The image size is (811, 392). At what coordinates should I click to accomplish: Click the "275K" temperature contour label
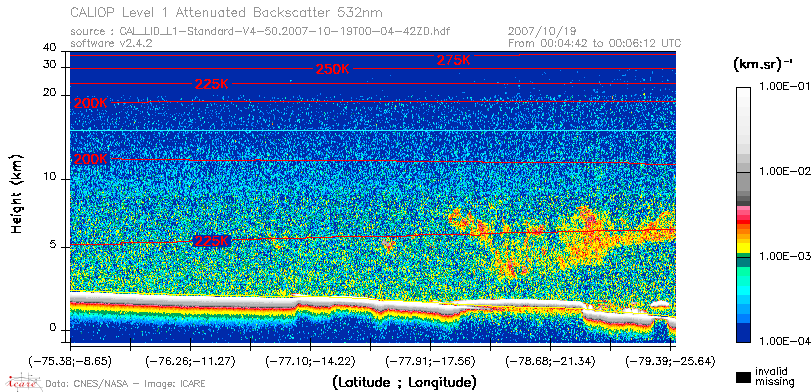[454, 60]
